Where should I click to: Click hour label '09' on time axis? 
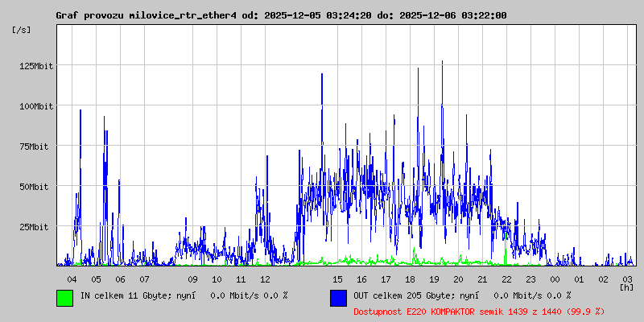click(192, 279)
